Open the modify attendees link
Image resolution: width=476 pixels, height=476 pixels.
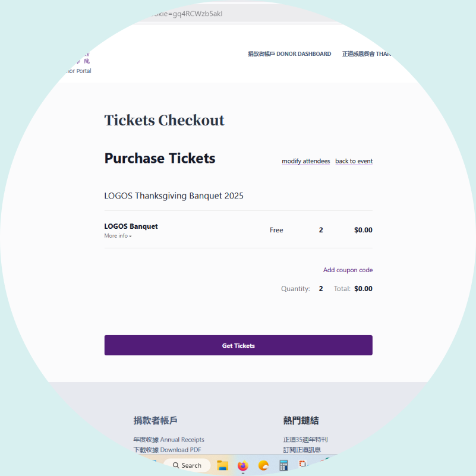tap(305, 161)
